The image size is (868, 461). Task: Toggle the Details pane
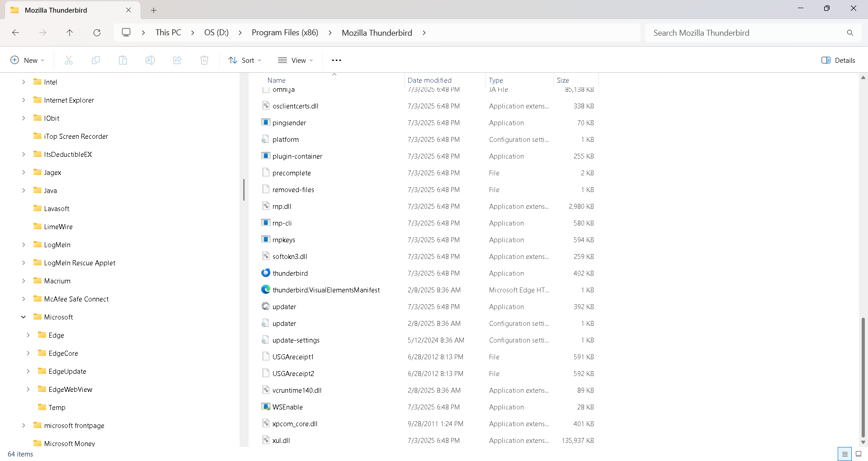tap(838, 60)
